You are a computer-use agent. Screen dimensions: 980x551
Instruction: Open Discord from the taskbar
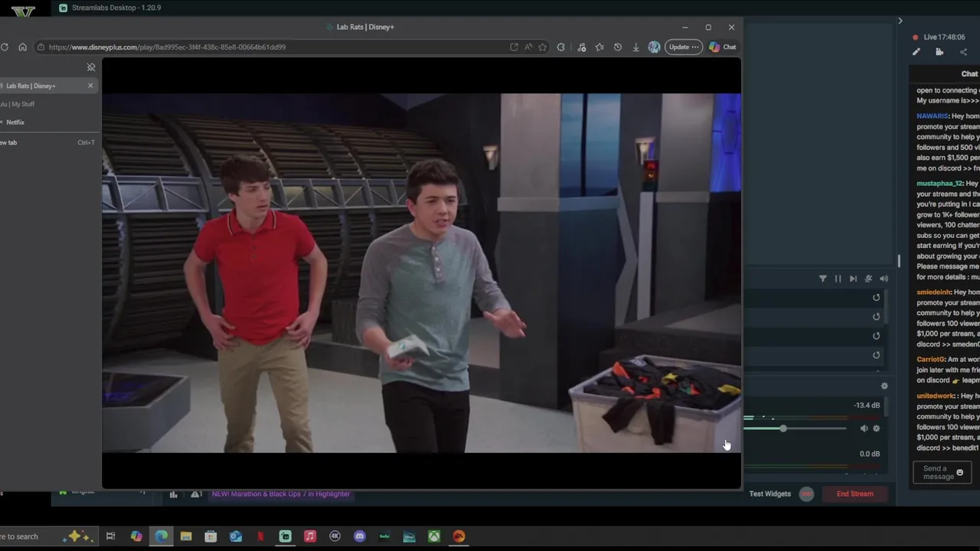[x=360, y=536]
